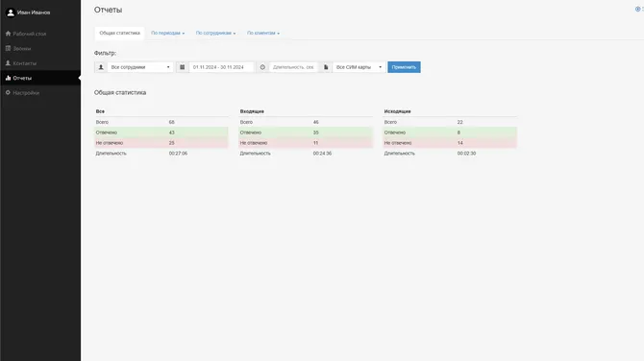Viewport: 644px width, 361px height.
Task: Click the calendar icon beside date range
Action: coord(183,67)
